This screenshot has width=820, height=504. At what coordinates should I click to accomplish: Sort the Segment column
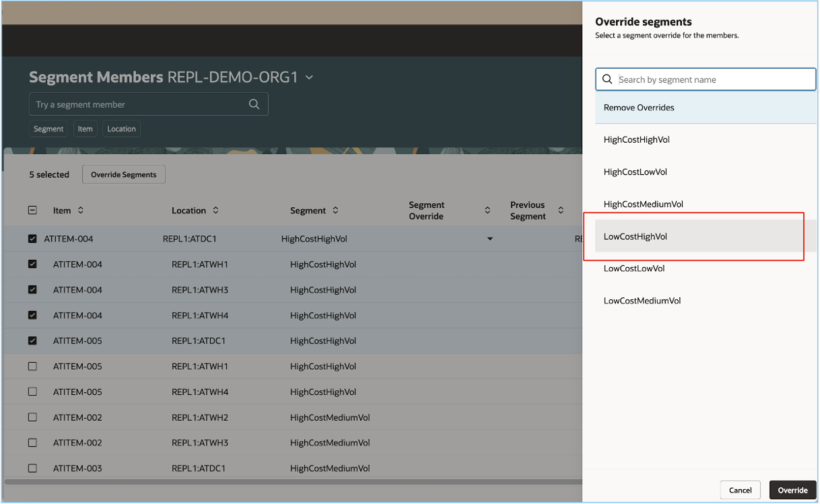(x=335, y=210)
